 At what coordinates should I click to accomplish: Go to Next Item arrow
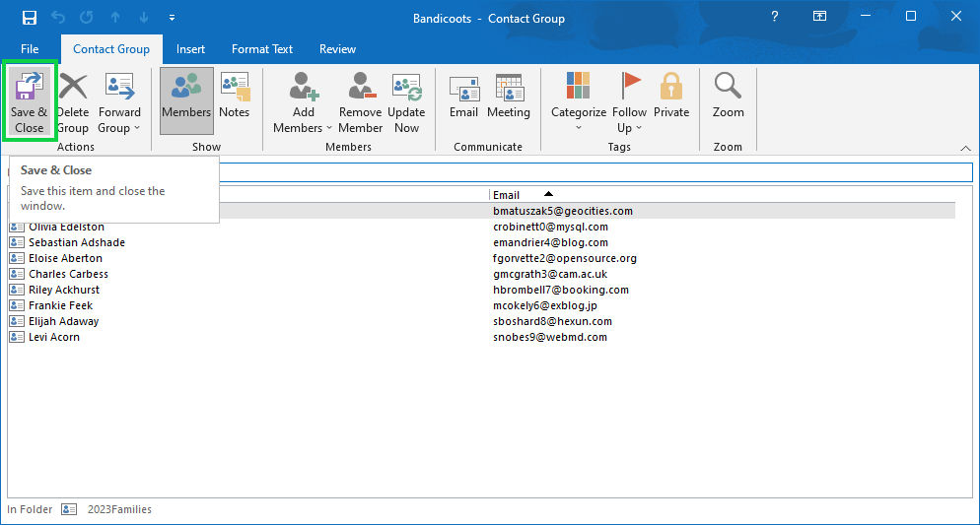[x=144, y=18]
